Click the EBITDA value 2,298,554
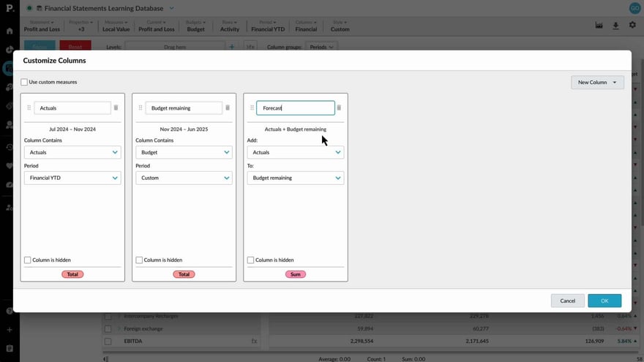 (362, 341)
